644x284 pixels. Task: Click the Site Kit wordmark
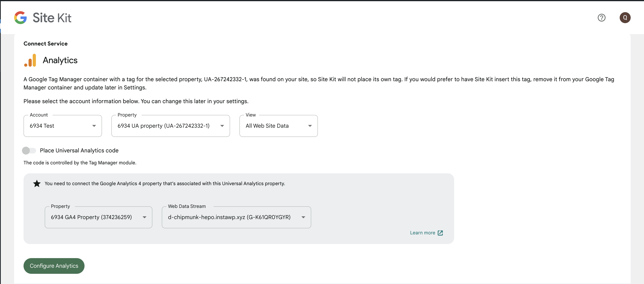[52, 17]
